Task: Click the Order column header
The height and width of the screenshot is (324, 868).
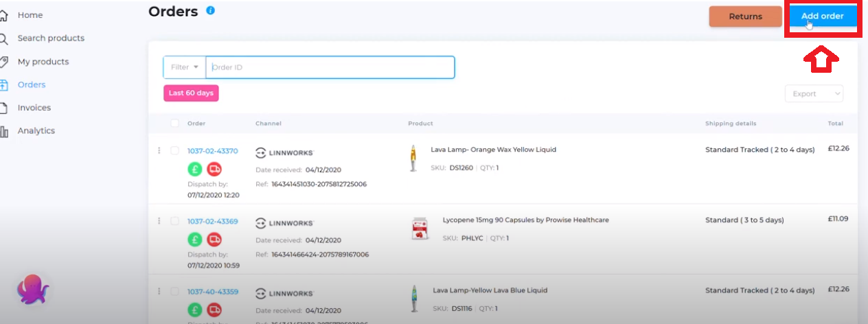Action: 196,124
